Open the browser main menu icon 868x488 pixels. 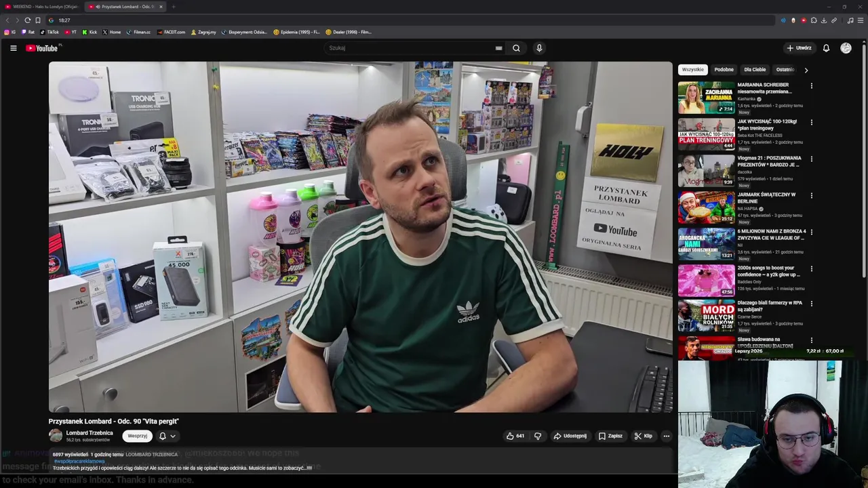[861, 20]
